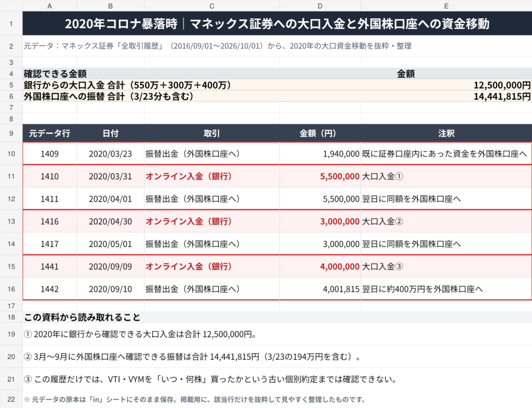The image size is (532, 408).
Task: Click the date 2020/04/01 cell
Action: tap(110, 199)
